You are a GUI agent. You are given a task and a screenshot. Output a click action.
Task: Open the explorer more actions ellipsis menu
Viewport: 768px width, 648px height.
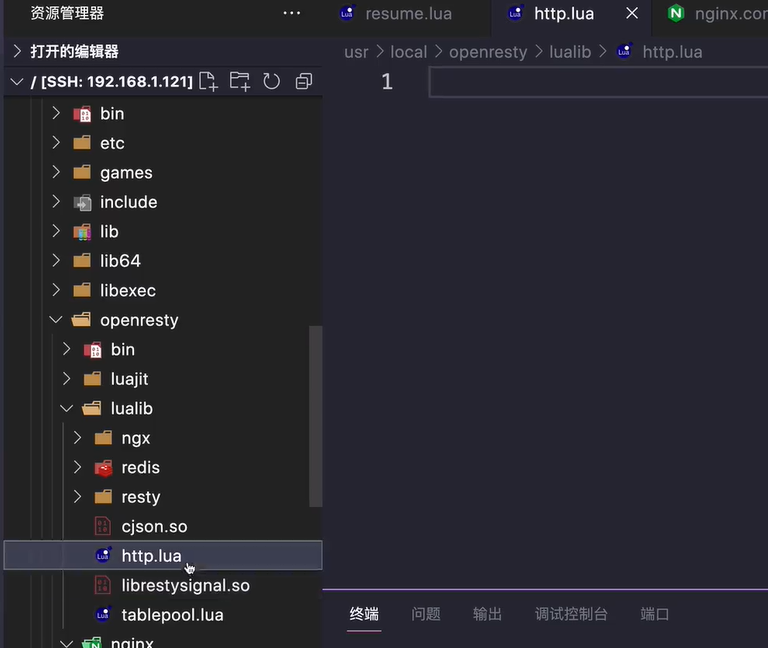point(291,13)
